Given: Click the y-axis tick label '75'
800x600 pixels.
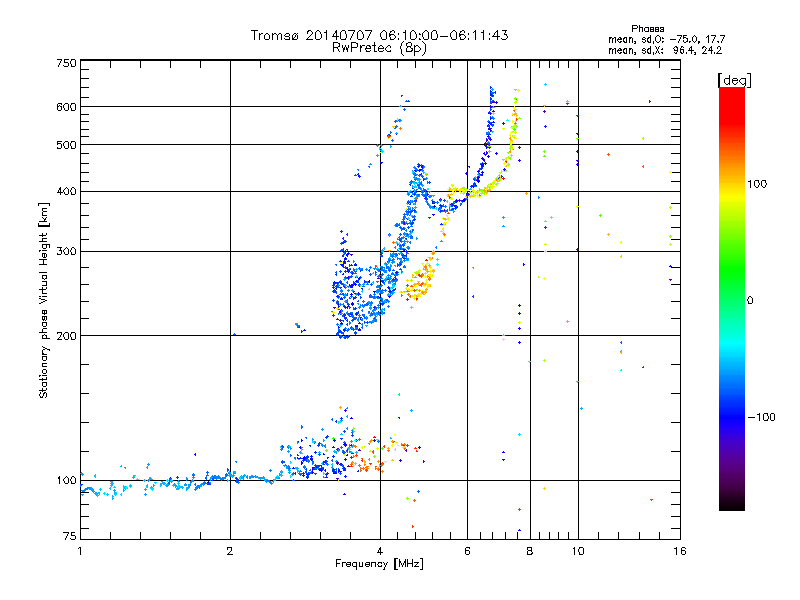Looking at the screenshot, I should [x=70, y=536].
